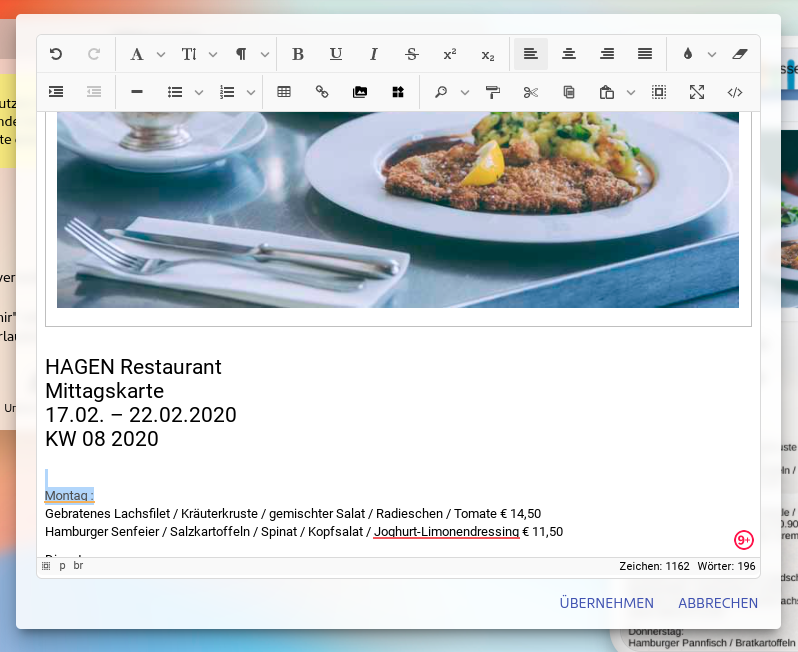The width and height of the screenshot is (798, 652).
Task: Click the schnitzel dish image in editor
Action: (398, 210)
